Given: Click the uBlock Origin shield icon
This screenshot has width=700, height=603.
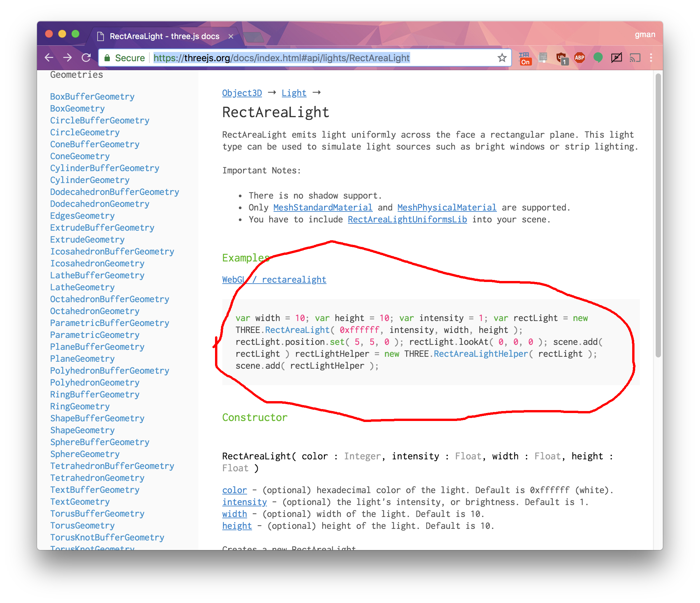Looking at the screenshot, I should [x=561, y=58].
